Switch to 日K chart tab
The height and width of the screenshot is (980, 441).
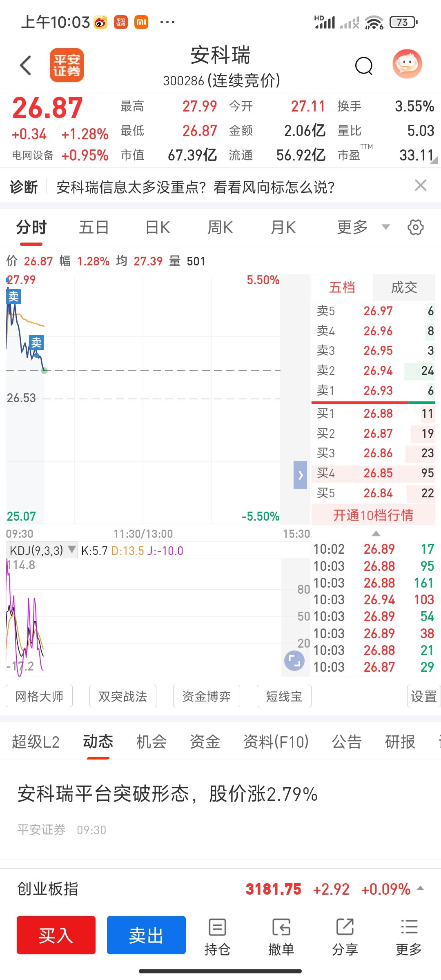pyautogui.click(x=158, y=227)
